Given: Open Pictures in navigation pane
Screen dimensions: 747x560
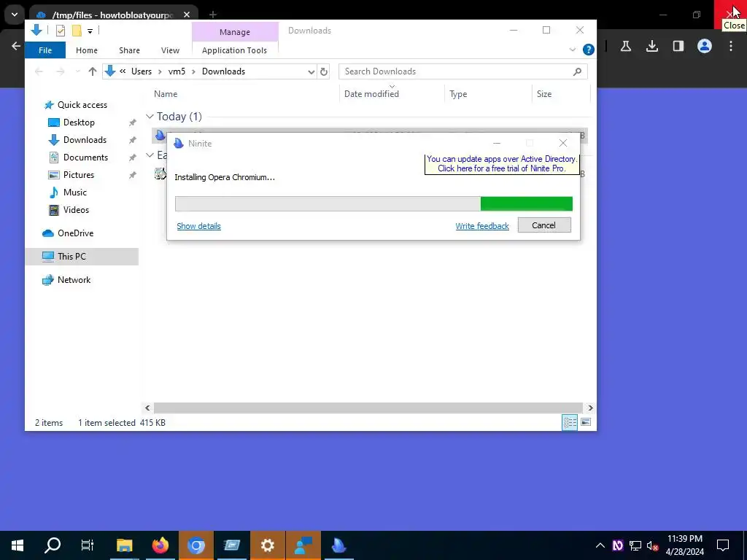Looking at the screenshot, I should pyautogui.click(x=79, y=175).
